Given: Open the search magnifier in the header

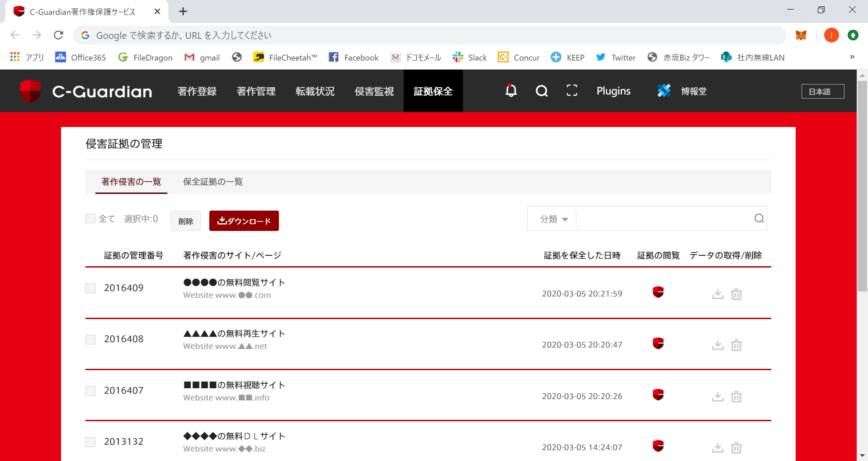Looking at the screenshot, I should coord(542,91).
